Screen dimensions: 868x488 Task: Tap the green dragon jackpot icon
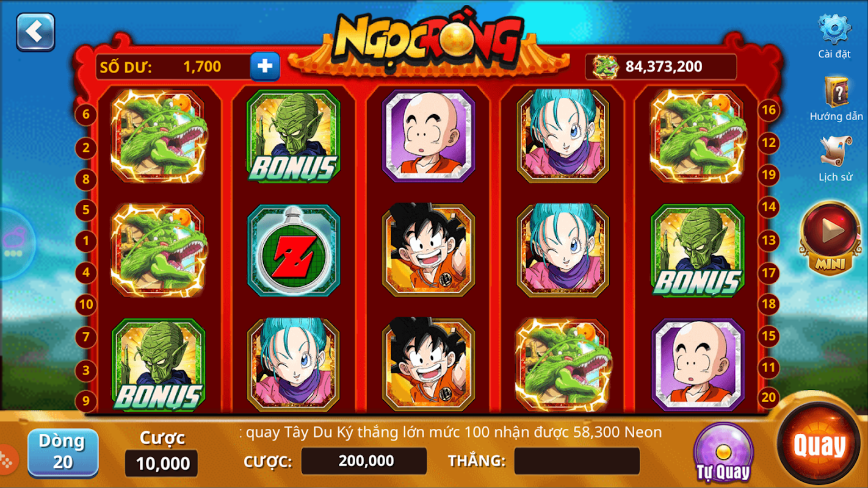(606, 67)
